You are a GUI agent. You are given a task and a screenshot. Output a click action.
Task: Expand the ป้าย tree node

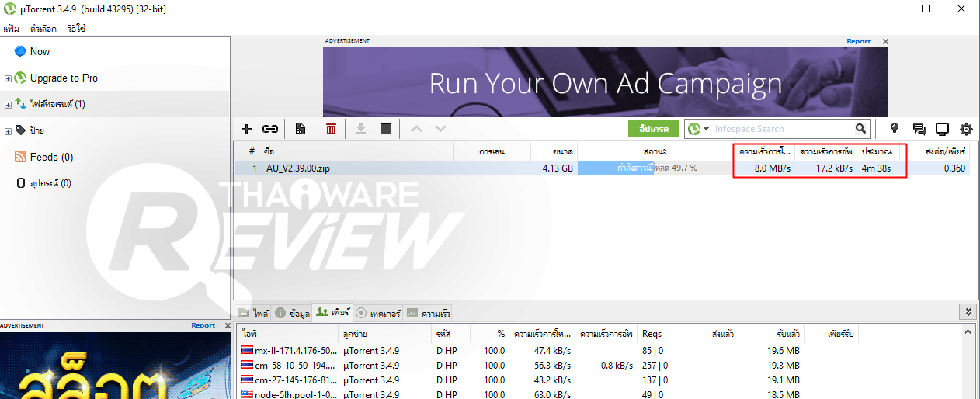point(8,131)
